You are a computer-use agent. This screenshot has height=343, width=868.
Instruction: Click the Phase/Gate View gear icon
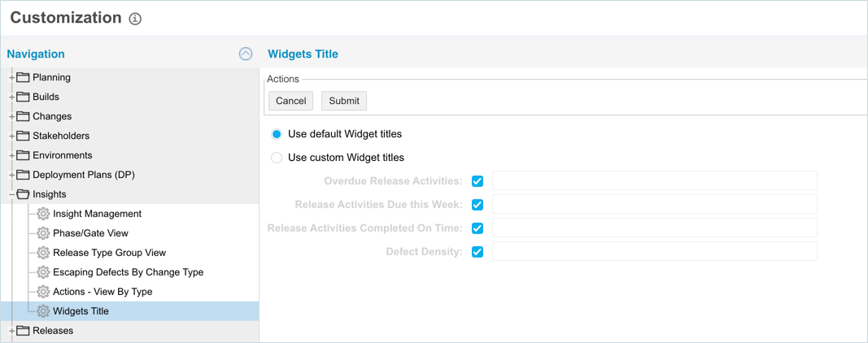[x=43, y=233]
